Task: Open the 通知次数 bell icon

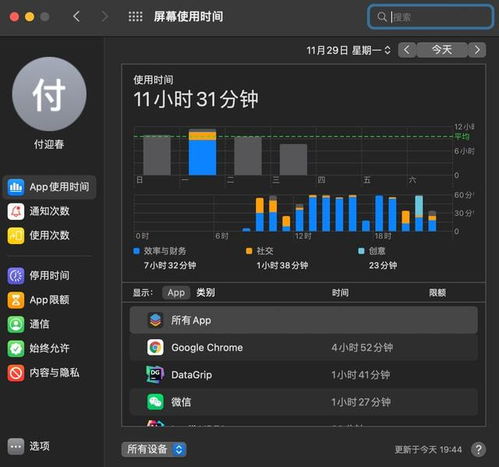Action: coord(16,211)
